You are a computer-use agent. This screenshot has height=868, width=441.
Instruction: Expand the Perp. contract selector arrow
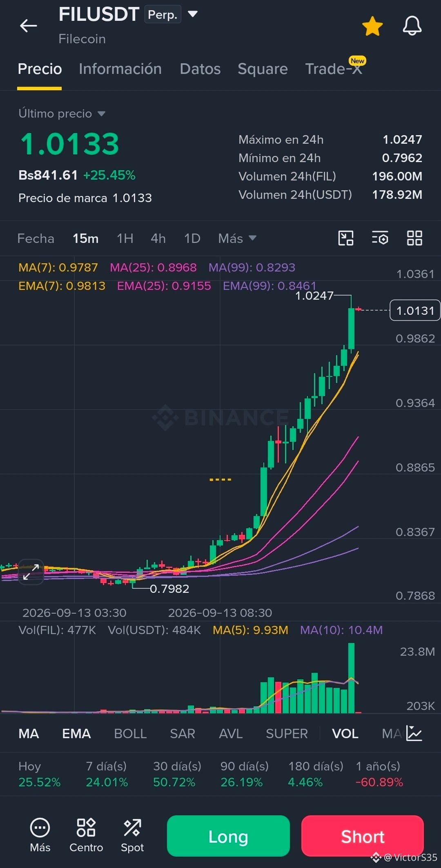click(193, 14)
